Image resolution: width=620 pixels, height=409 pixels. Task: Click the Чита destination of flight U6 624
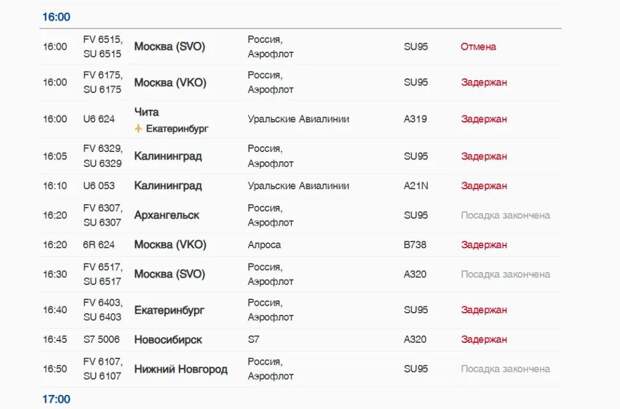click(147, 112)
